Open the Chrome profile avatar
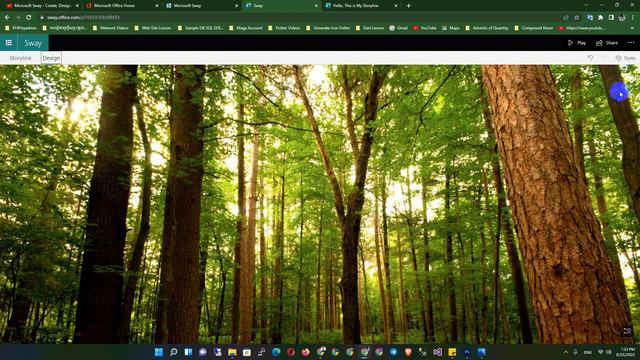 pyautogui.click(x=622, y=18)
